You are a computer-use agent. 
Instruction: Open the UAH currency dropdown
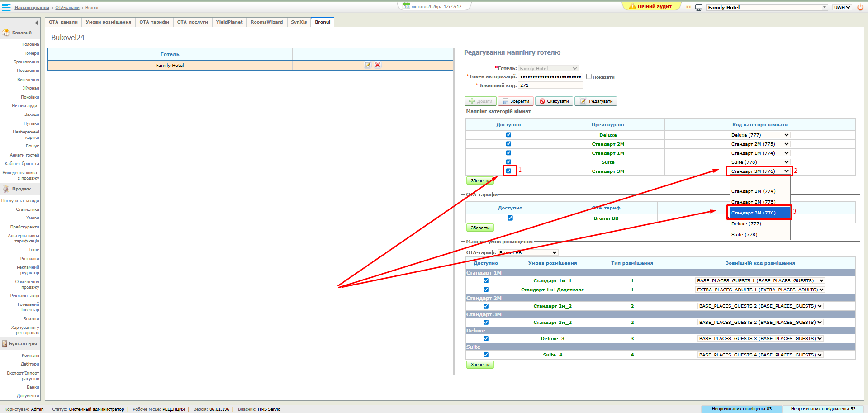(x=842, y=7)
